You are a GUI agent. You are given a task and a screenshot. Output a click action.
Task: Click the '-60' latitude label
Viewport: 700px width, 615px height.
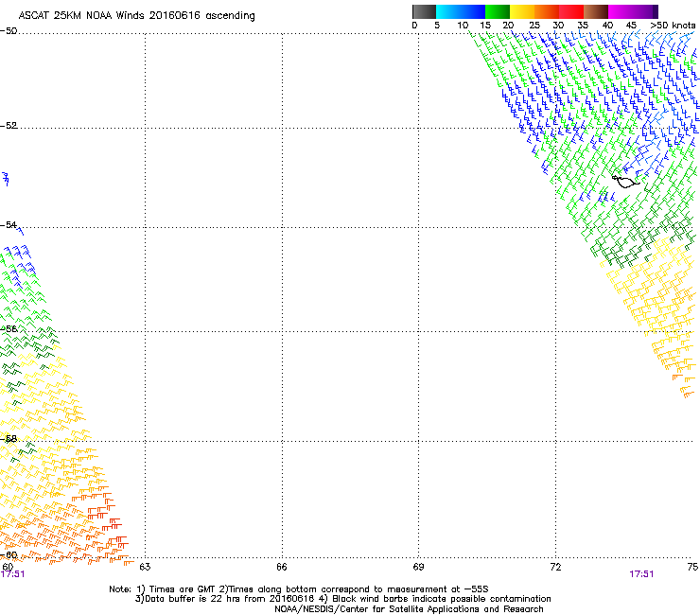[x=9, y=554]
